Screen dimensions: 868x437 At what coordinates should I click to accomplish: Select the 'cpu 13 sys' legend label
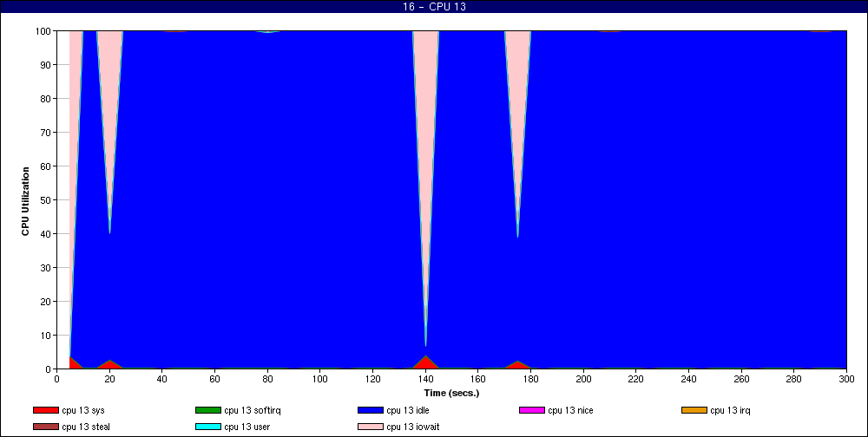tap(83, 410)
